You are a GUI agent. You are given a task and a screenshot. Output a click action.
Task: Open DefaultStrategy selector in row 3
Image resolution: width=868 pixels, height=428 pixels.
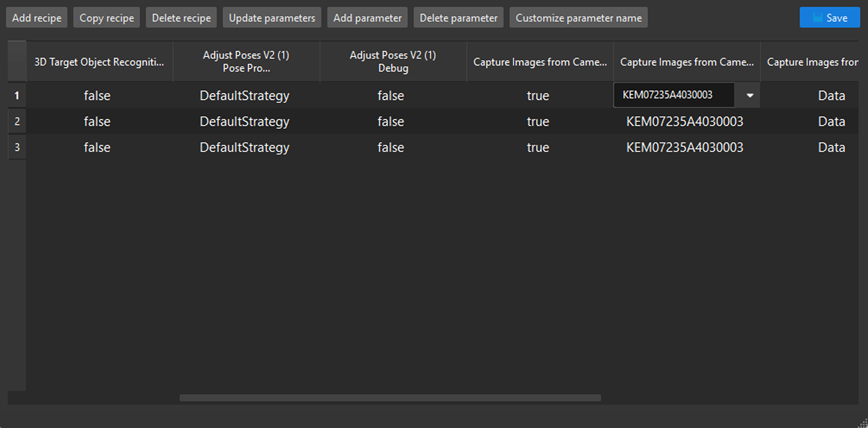(244, 147)
